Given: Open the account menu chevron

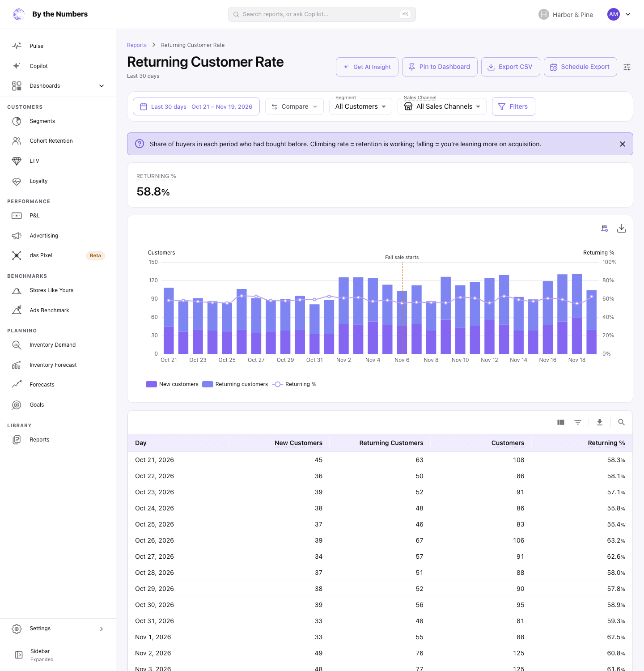Looking at the screenshot, I should click(628, 14).
